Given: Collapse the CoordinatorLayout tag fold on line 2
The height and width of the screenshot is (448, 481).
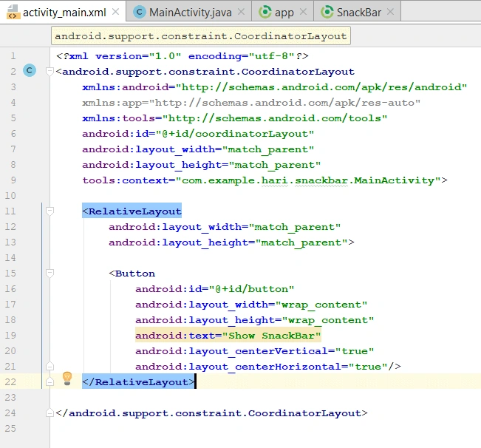Looking at the screenshot, I should 50,72.
